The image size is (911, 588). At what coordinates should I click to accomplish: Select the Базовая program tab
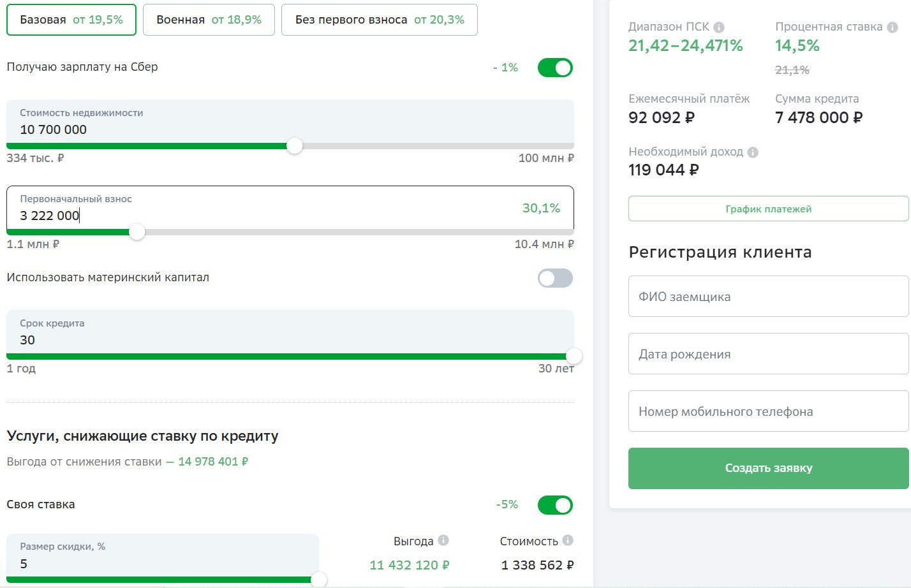(x=71, y=20)
